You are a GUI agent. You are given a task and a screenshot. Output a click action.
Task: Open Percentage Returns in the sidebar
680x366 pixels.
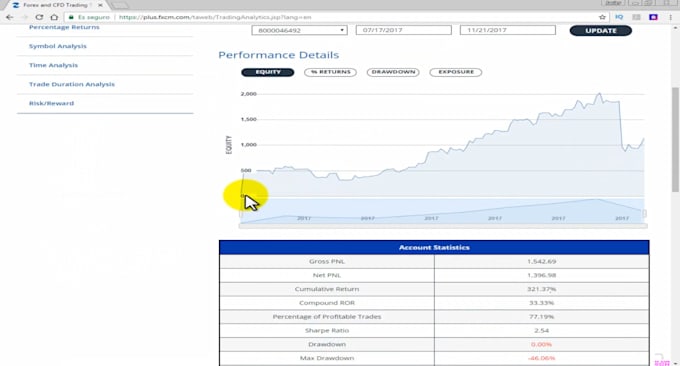[x=64, y=27]
